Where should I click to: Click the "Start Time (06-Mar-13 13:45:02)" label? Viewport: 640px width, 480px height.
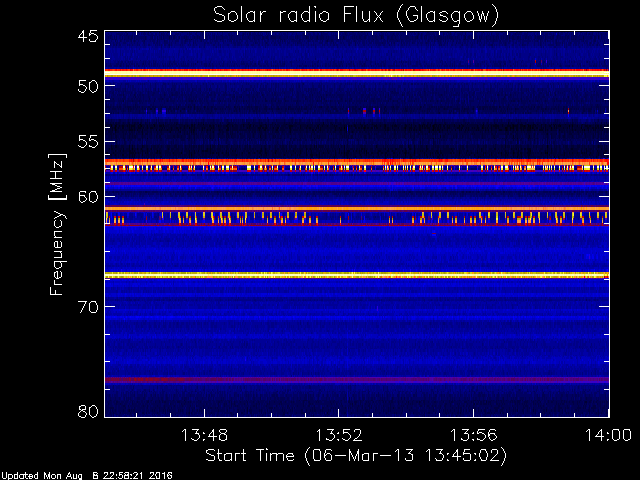(x=356, y=456)
